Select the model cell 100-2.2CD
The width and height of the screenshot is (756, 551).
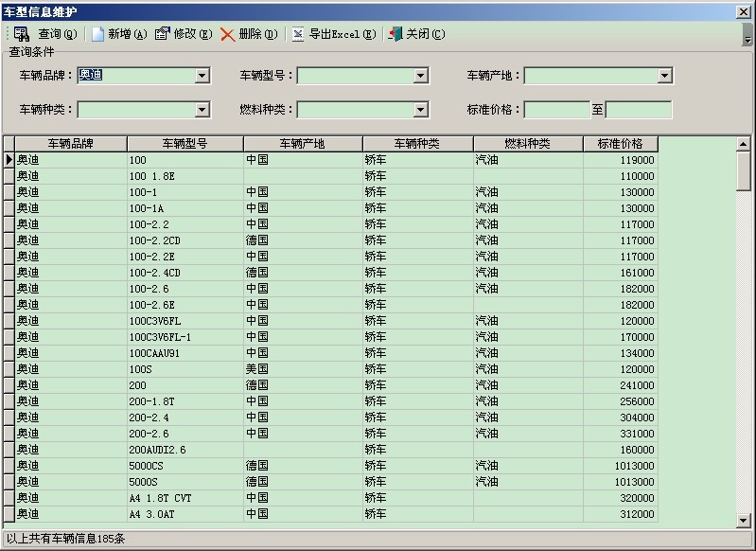coord(185,240)
